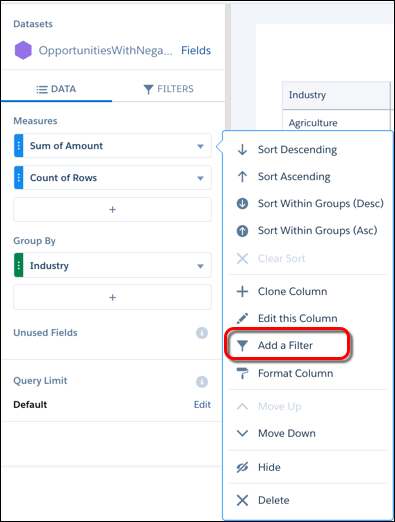The height and width of the screenshot is (522, 395).
Task: Click the Count of Rows measure pill
Action: 112,178
